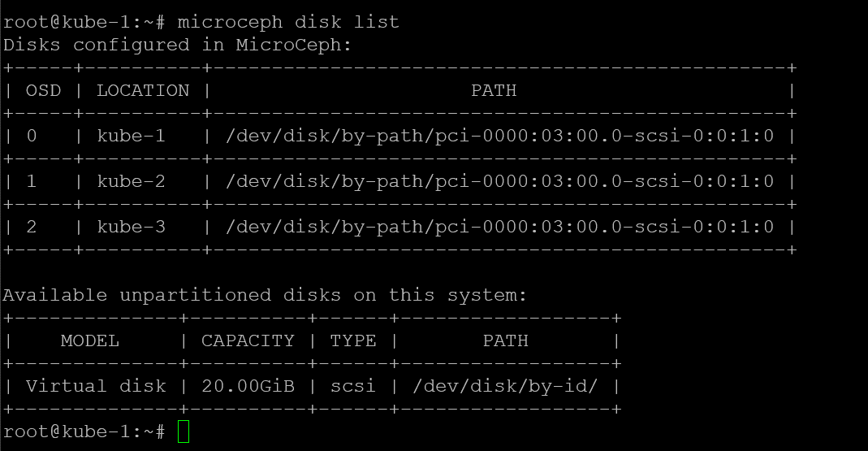Click the /dev/disk/by-id/ path cell
The height and width of the screenshot is (451, 868).
pyautogui.click(x=505, y=386)
